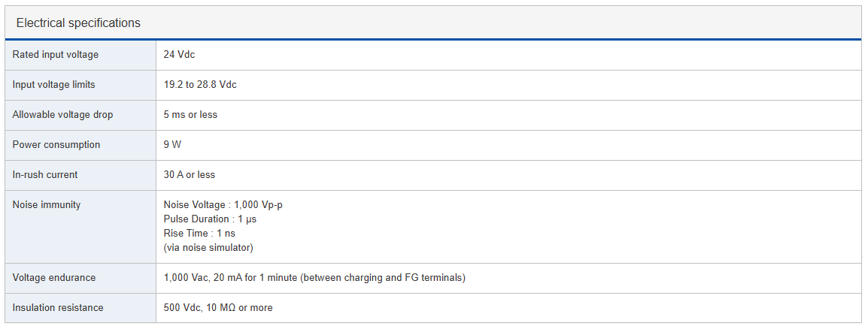Click the Electrical specifications section header

coord(78,23)
